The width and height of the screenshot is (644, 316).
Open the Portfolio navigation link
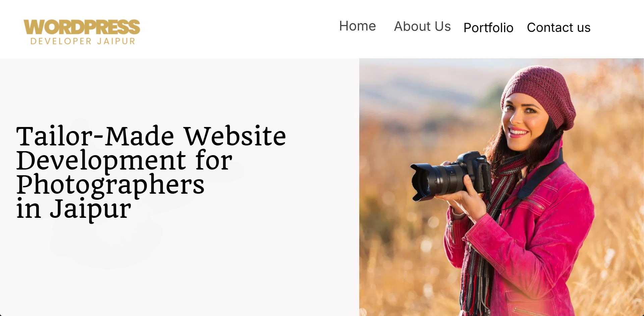[x=488, y=28]
